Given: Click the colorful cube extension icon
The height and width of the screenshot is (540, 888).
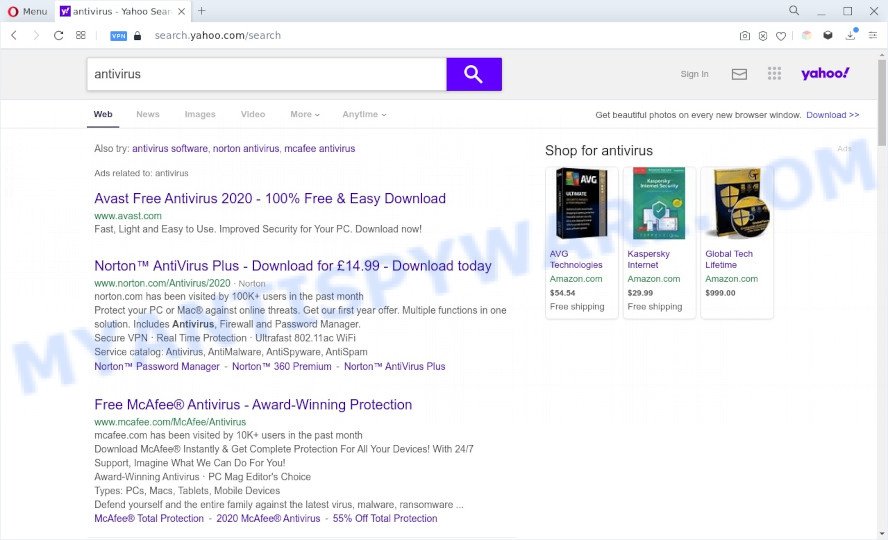Looking at the screenshot, I should (x=806, y=36).
